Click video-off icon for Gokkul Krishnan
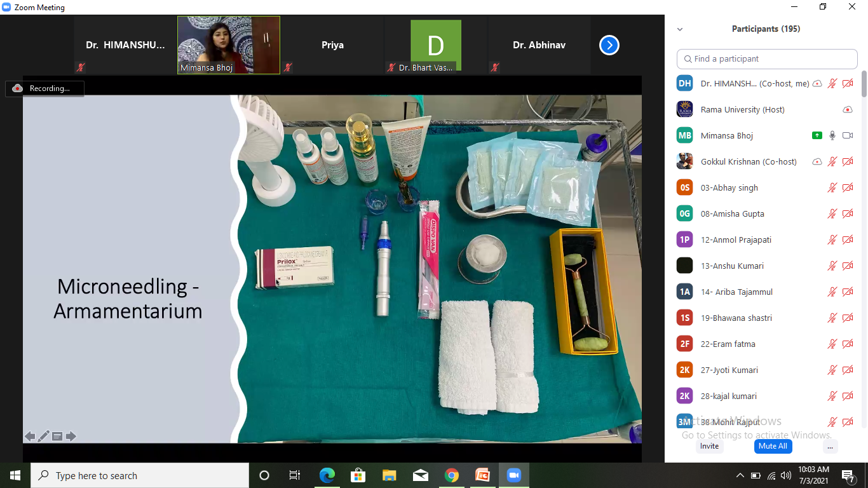The width and height of the screenshot is (868, 488). click(x=848, y=161)
